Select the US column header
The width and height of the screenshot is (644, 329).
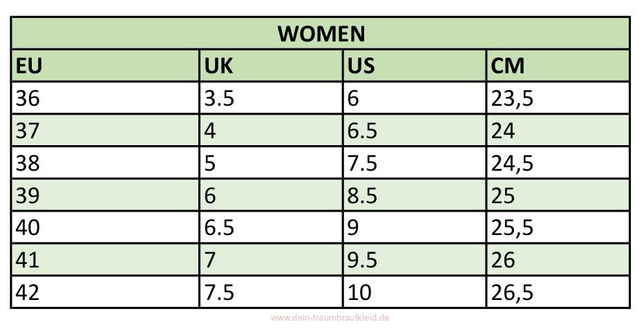pyautogui.click(x=415, y=66)
